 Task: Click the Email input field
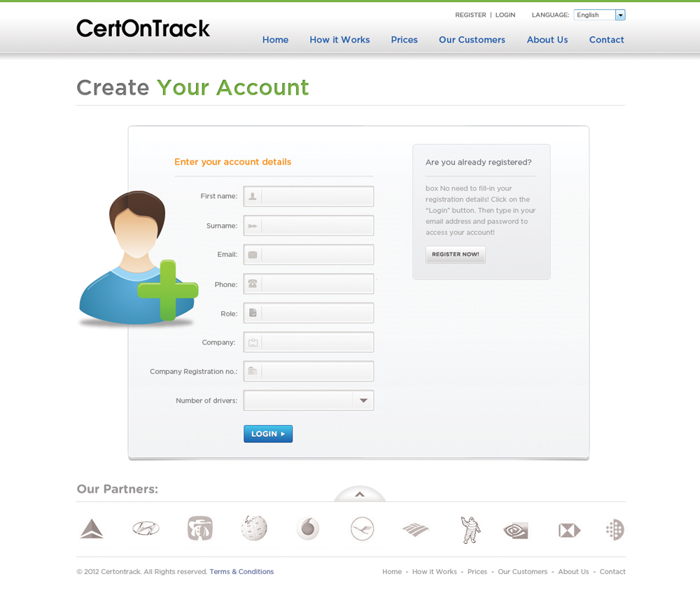309,255
